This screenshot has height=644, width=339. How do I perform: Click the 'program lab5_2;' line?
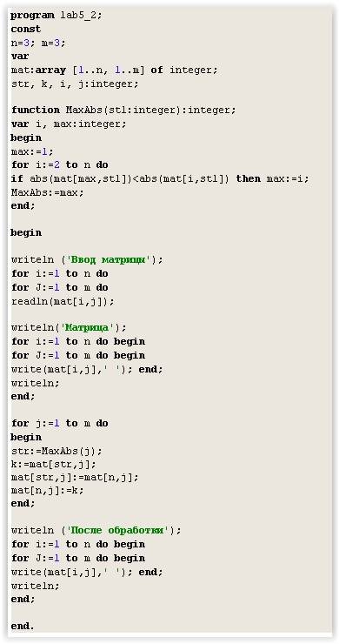56,16
